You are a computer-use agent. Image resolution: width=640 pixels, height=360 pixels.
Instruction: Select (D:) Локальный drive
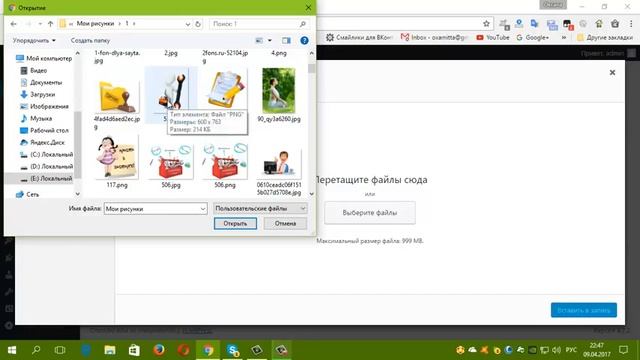[x=46, y=167]
